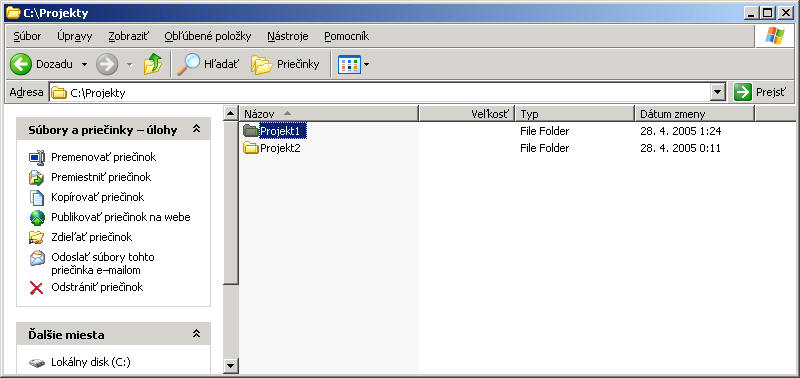
Task: Click Zdieľať priečinok link
Action: pyautogui.click(x=92, y=237)
